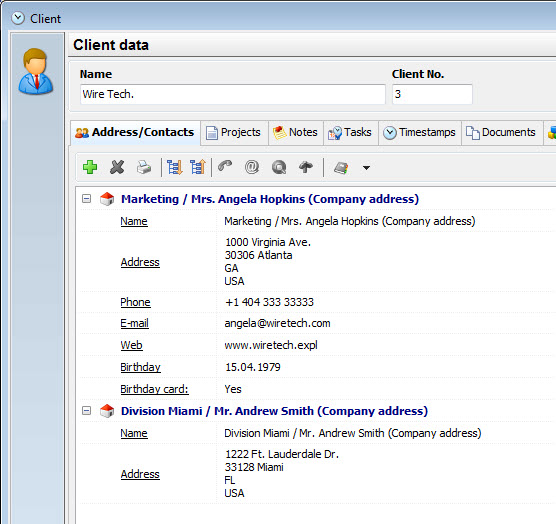Open the Tasks tab

(350, 133)
